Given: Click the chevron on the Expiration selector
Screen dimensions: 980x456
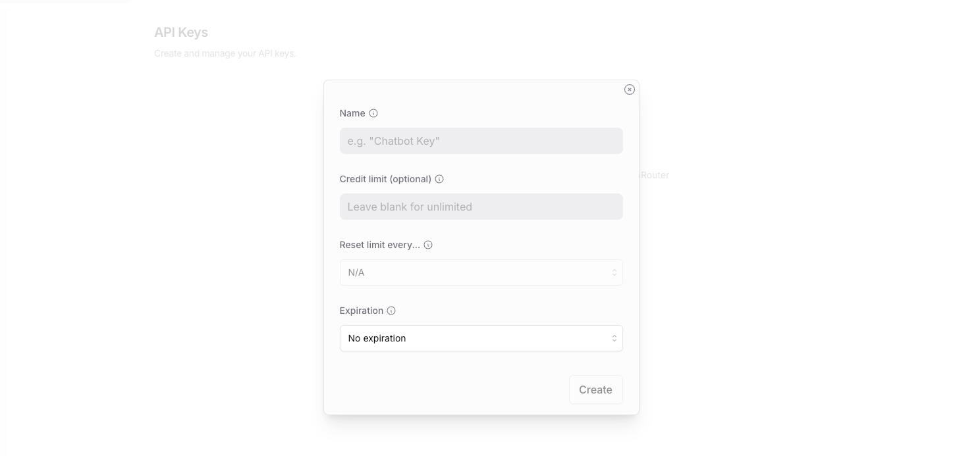Looking at the screenshot, I should tap(614, 338).
